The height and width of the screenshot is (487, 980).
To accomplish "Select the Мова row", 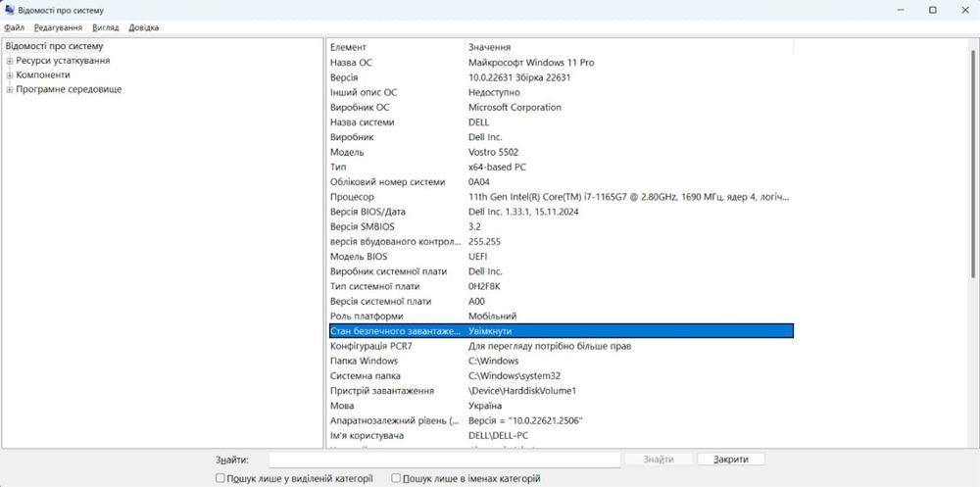I will (562, 406).
